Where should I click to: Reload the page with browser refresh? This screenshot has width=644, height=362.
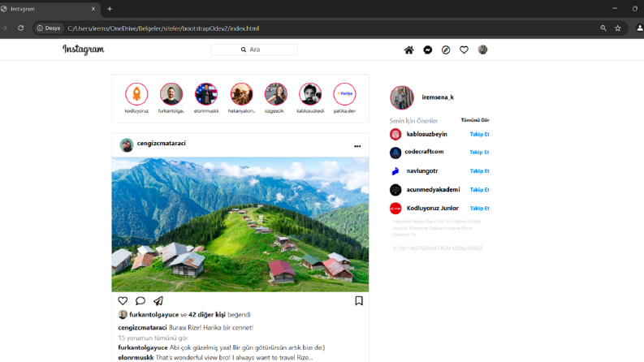pos(20,28)
